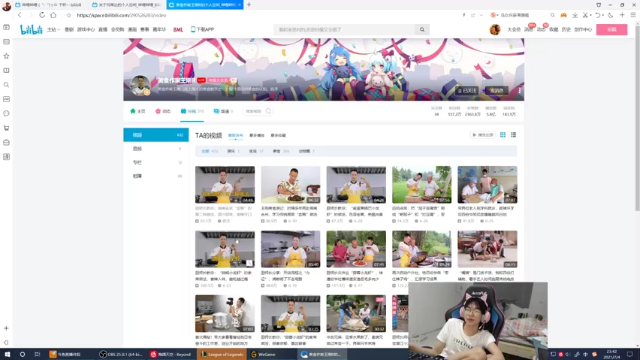Screen dimensions: 640x360
Task: Click the search videos field in the profile nav
Action: 258,111
